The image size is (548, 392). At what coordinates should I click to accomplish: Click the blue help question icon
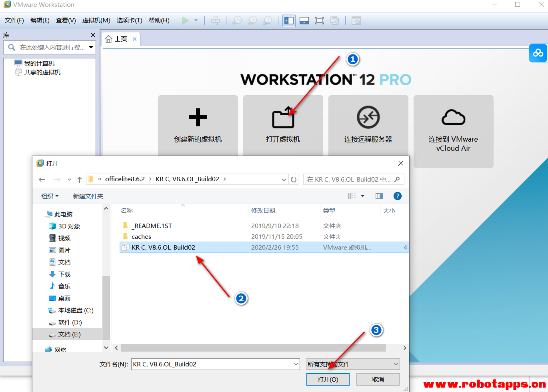click(x=397, y=196)
